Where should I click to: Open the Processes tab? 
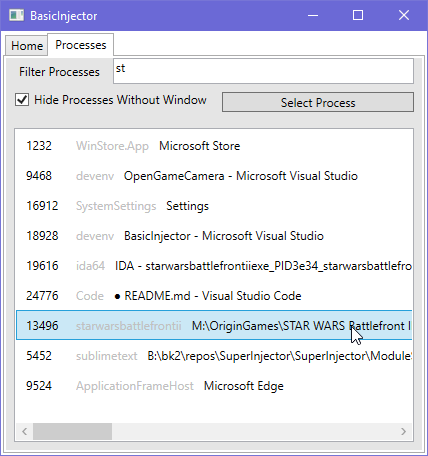(81, 45)
